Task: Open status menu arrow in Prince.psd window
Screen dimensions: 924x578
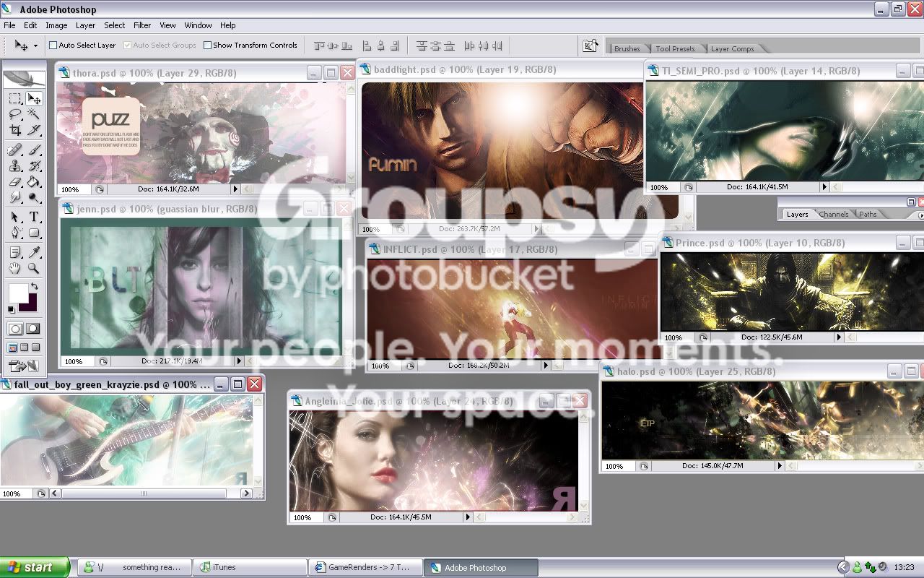Action: coord(839,337)
